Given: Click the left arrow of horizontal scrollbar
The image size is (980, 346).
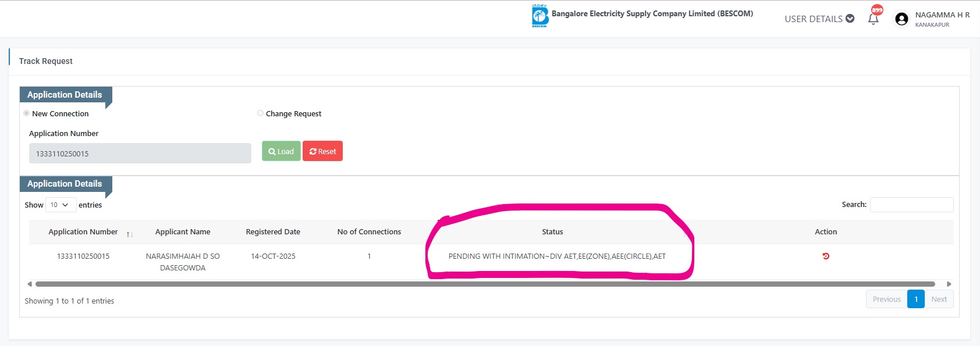Looking at the screenshot, I should click(30, 284).
